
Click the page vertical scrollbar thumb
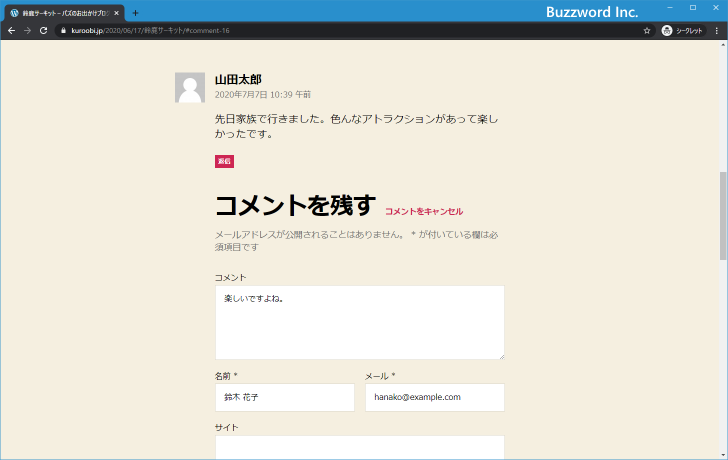pos(723,216)
